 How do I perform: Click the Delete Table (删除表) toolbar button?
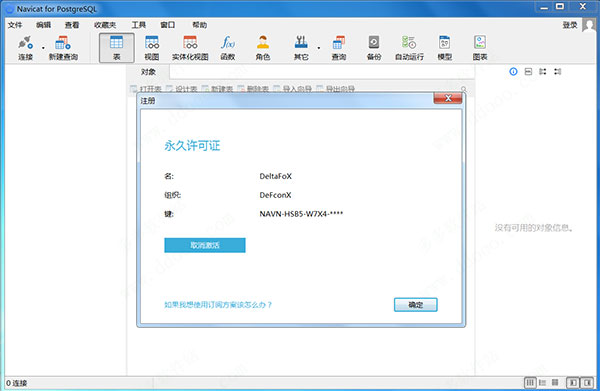click(253, 89)
